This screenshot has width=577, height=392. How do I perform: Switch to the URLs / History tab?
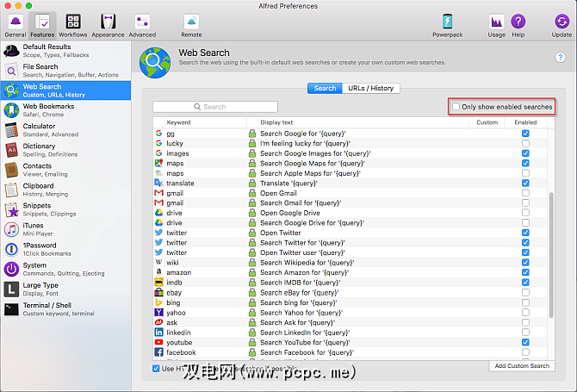coord(372,88)
